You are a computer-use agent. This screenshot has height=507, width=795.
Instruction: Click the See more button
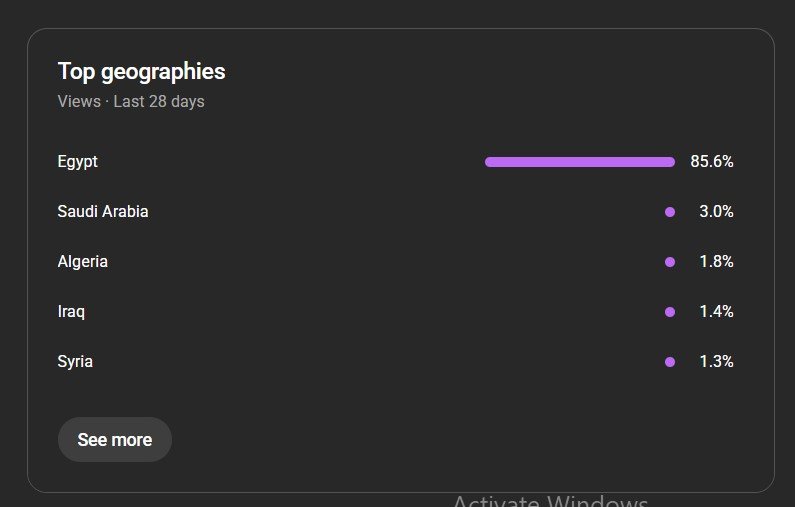click(x=114, y=440)
